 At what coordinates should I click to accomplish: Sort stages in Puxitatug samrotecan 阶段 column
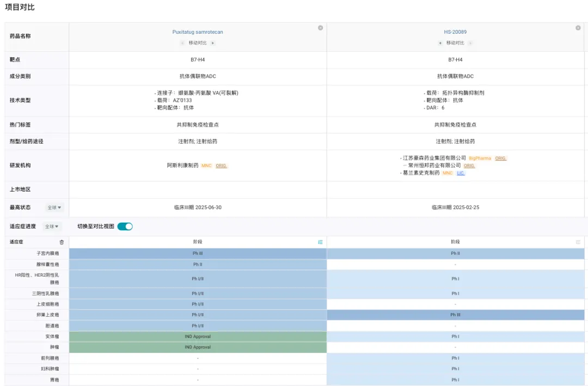pos(320,242)
